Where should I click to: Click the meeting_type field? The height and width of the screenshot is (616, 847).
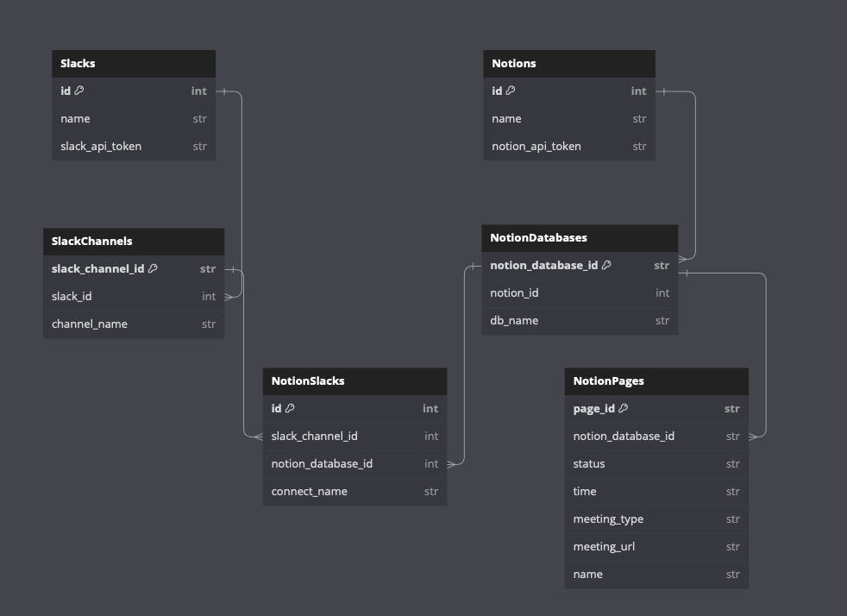[656, 519]
